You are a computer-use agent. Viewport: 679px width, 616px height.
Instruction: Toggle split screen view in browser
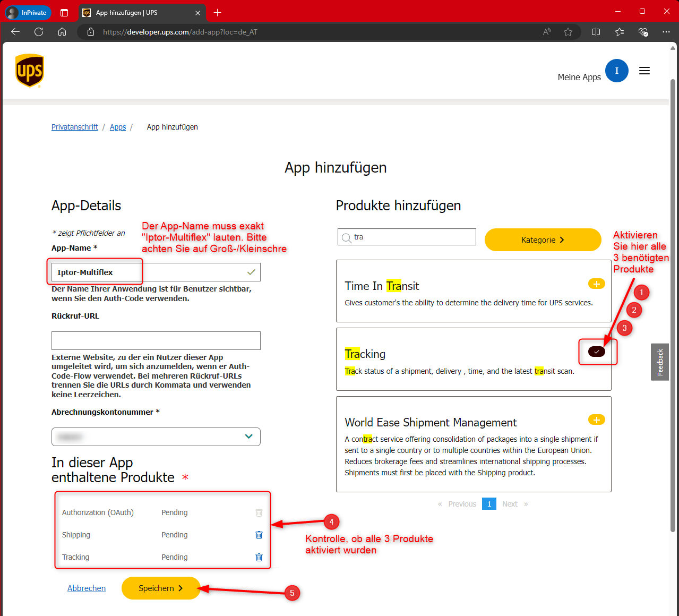596,32
